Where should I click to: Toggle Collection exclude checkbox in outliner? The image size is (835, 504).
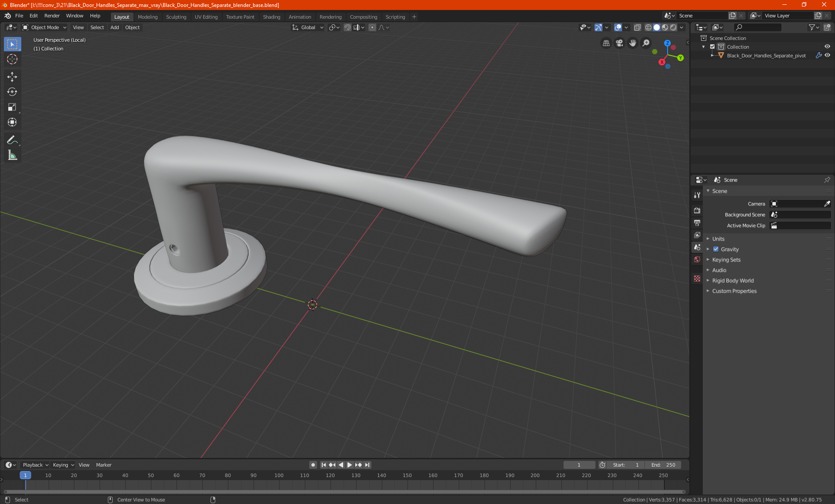(x=712, y=47)
